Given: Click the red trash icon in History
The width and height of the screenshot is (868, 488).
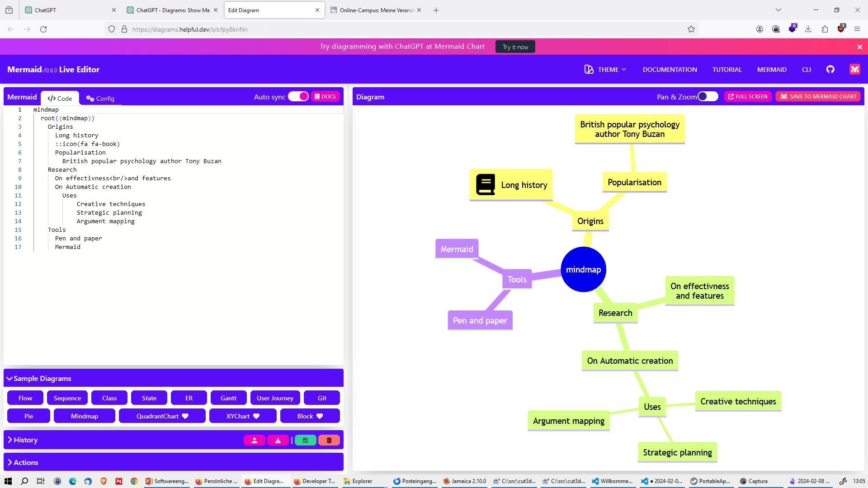Looking at the screenshot, I should [x=329, y=441].
